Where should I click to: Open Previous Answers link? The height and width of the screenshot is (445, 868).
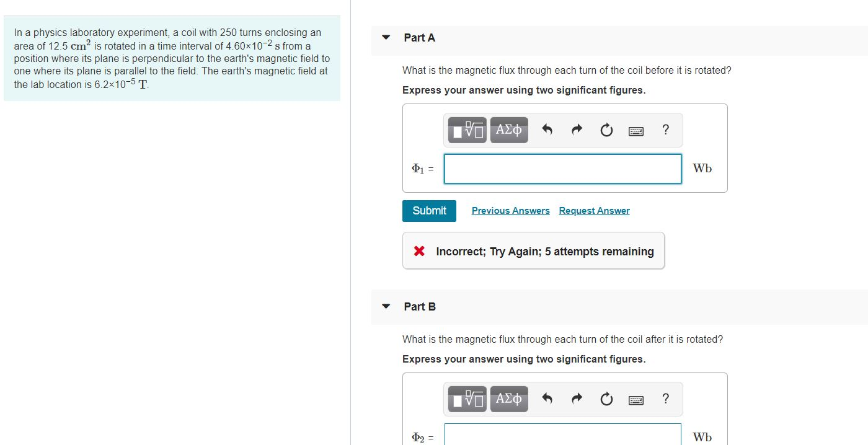(511, 211)
